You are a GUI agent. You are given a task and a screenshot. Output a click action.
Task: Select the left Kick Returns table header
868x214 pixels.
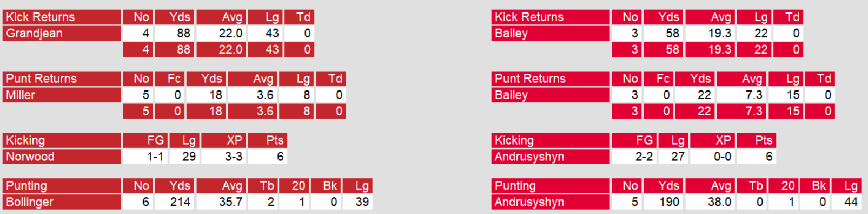[x=62, y=17]
